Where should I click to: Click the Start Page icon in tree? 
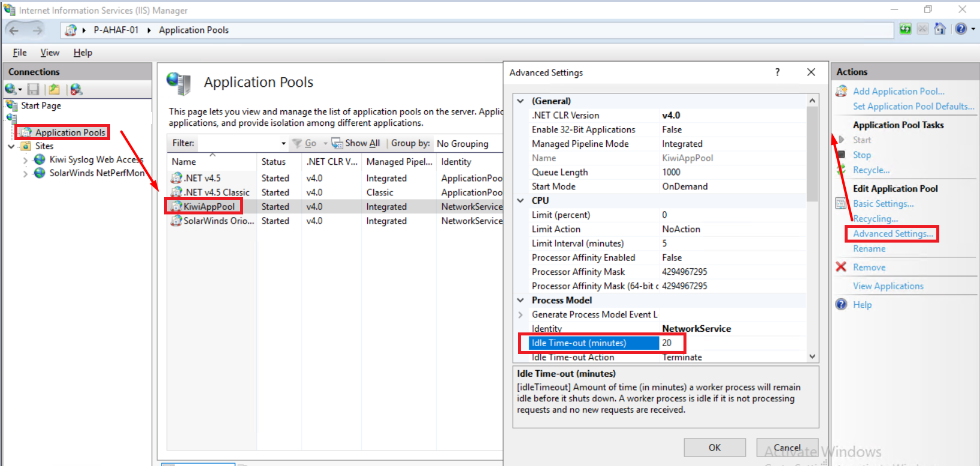[12, 105]
